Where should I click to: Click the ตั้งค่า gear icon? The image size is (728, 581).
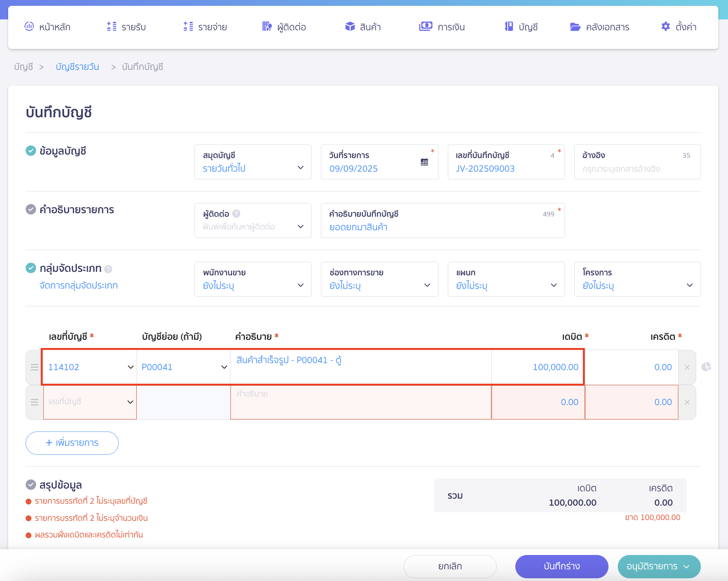click(x=666, y=26)
